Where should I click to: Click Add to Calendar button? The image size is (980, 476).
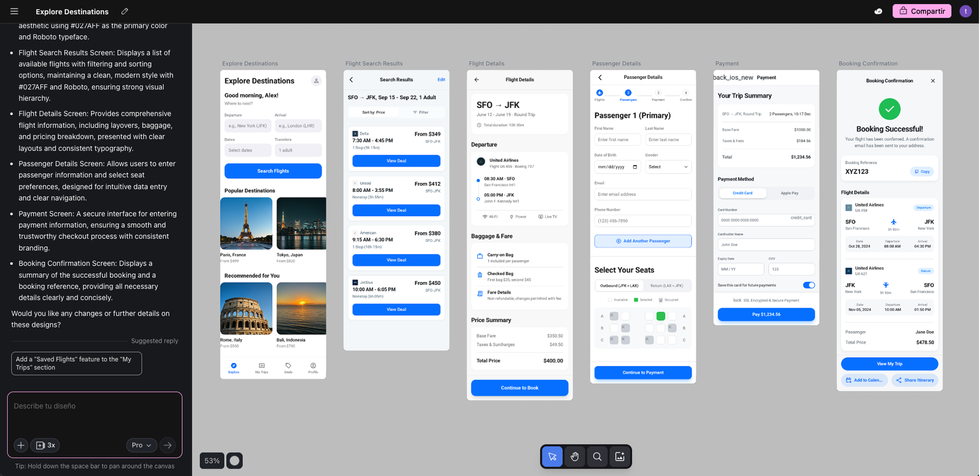point(865,380)
